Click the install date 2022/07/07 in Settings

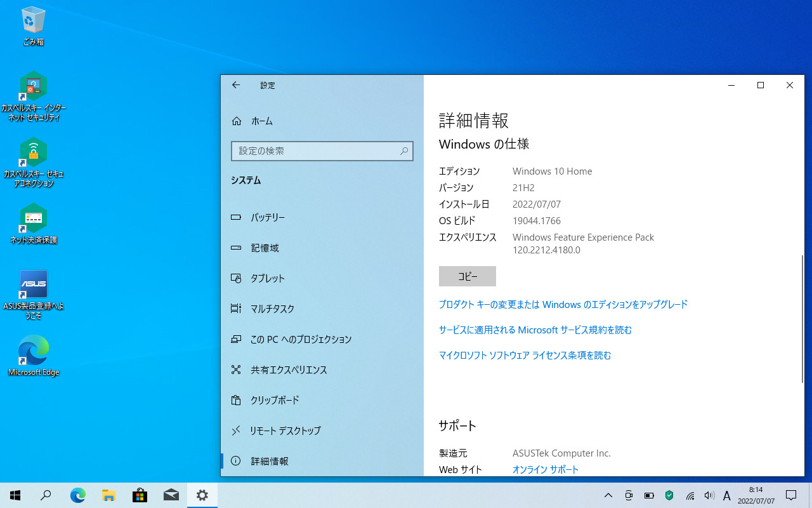click(537, 204)
